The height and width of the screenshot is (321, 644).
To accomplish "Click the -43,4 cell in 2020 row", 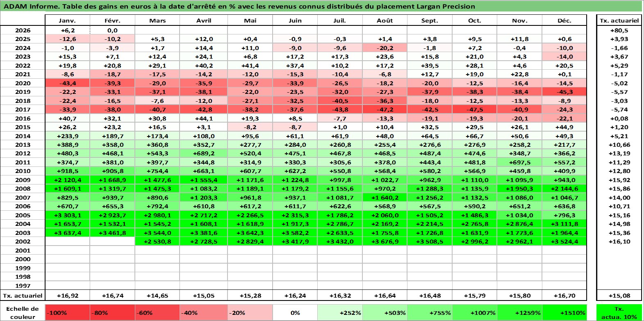I will click(67, 83).
